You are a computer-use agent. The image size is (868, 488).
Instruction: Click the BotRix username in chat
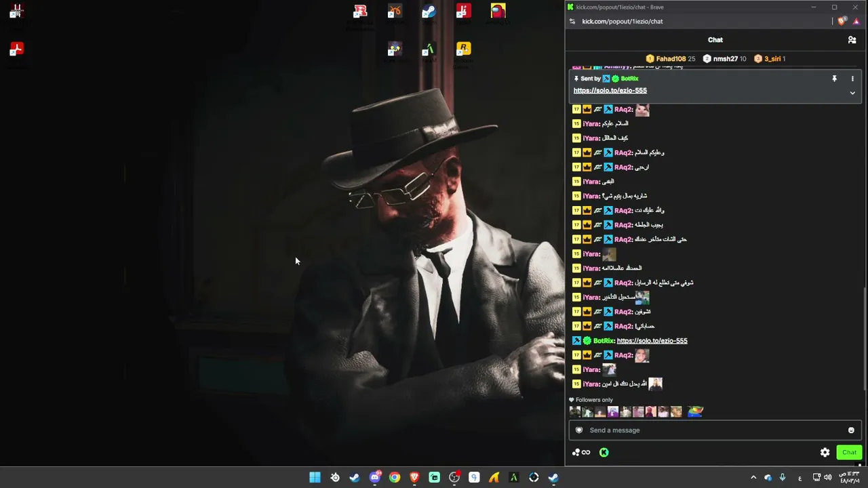coord(604,341)
